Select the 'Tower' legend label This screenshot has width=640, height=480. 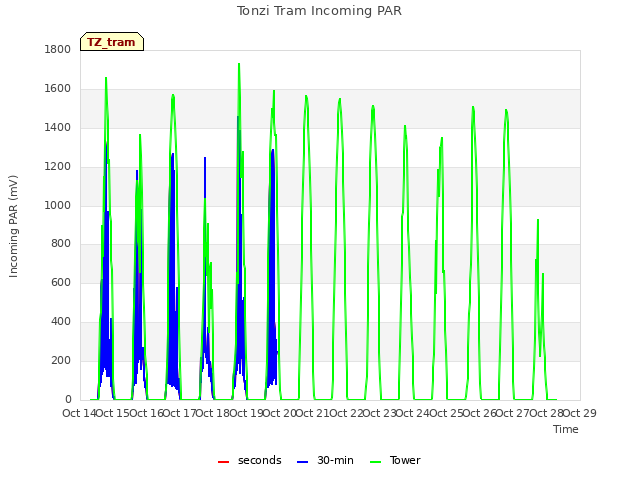tap(405, 460)
